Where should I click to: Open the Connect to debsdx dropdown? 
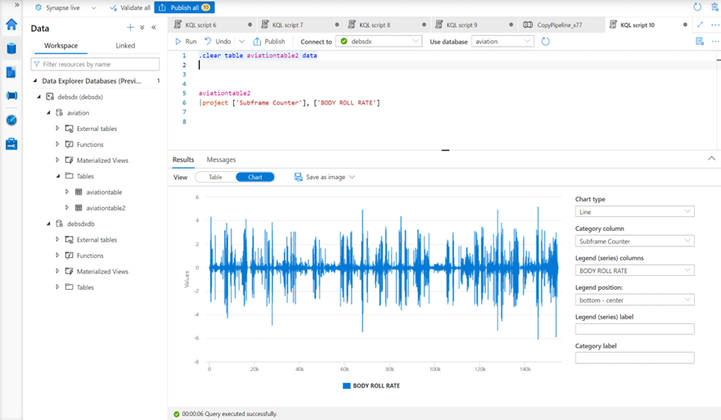379,41
